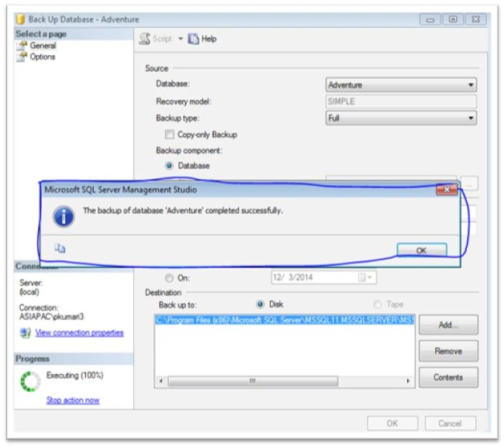The height and width of the screenshot is (447, 504).
Task: Close the Back Up Database window
Action: (476, 19)
